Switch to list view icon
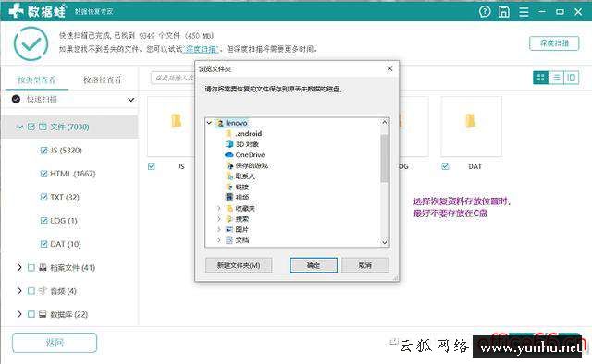 click(x=556, y=78)
